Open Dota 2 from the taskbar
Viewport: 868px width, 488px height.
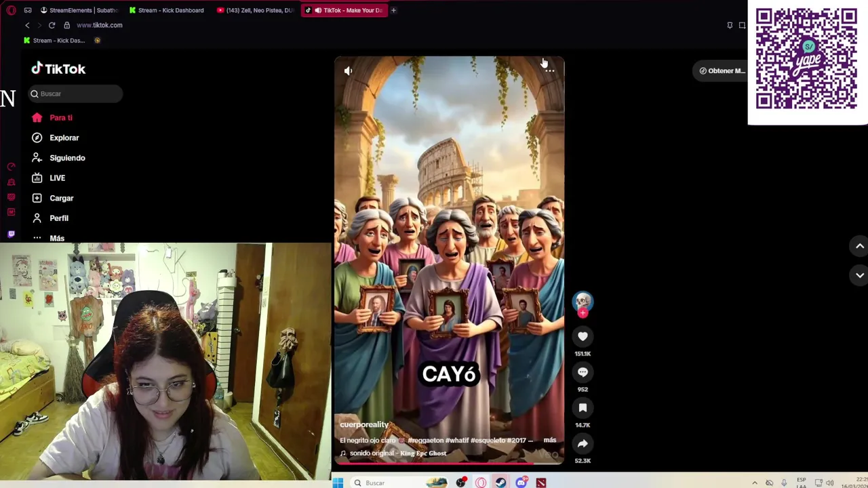click(x=541, y=483)
